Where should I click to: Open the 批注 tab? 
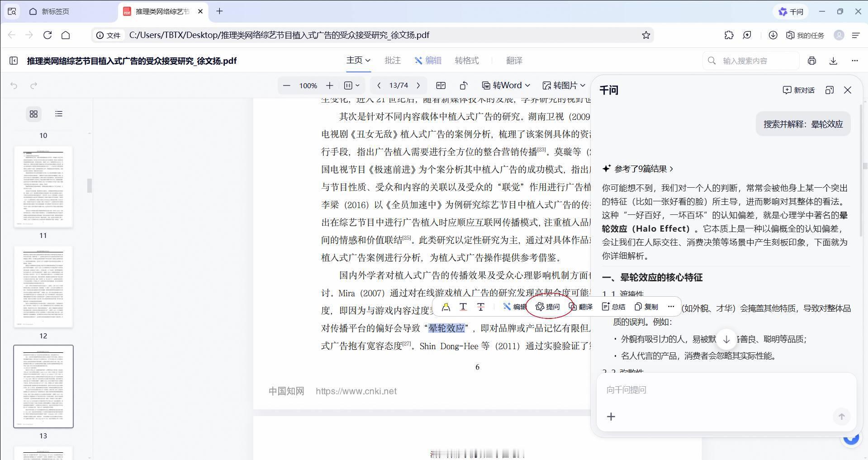[392, 61]
